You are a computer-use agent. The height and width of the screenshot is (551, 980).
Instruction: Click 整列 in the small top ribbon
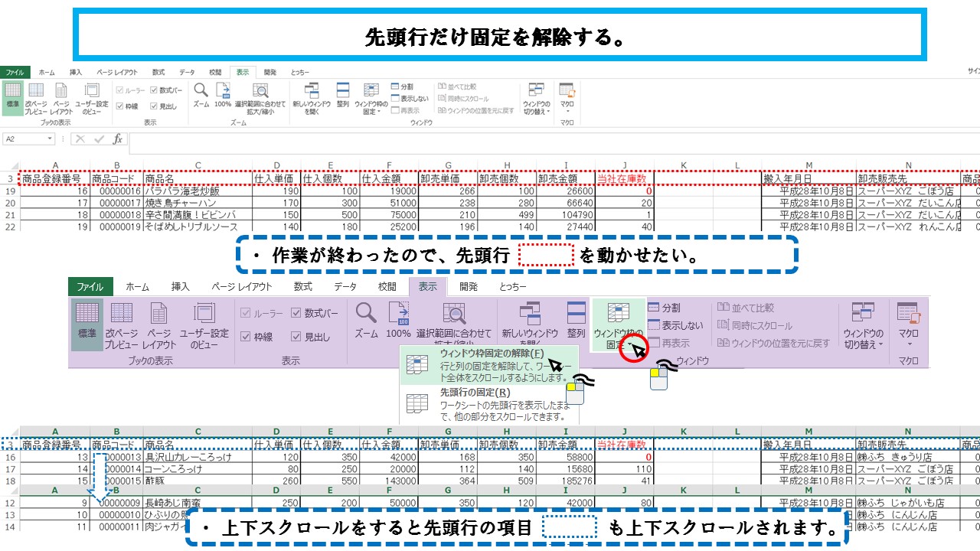(x=343, y=95)
